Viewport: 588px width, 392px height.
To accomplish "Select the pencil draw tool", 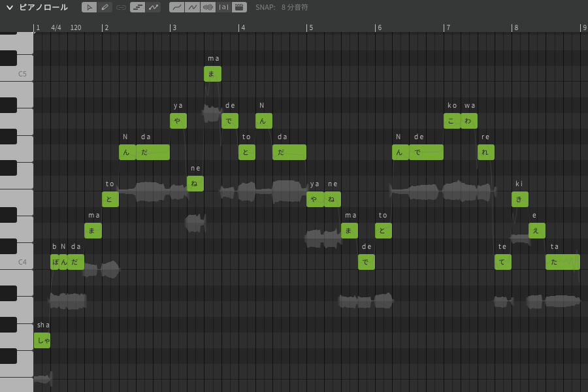I will (105, 7).
